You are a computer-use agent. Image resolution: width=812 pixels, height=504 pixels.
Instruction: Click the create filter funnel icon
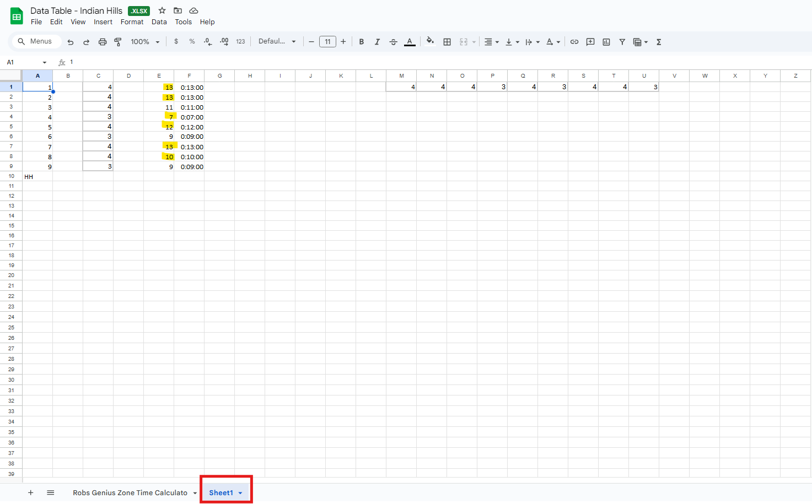point(622,42)
